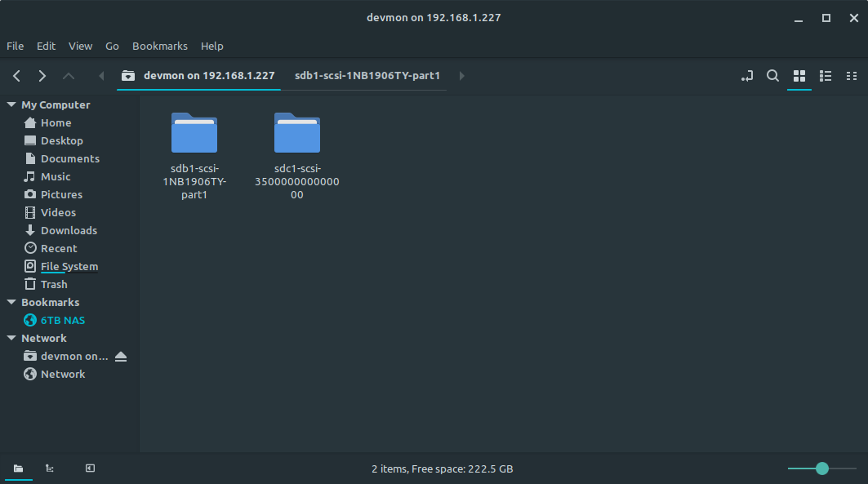The width and height of the screenshot is (868, 484).
Task: Show tree view in the sidebar
Action: click(50, 468)
